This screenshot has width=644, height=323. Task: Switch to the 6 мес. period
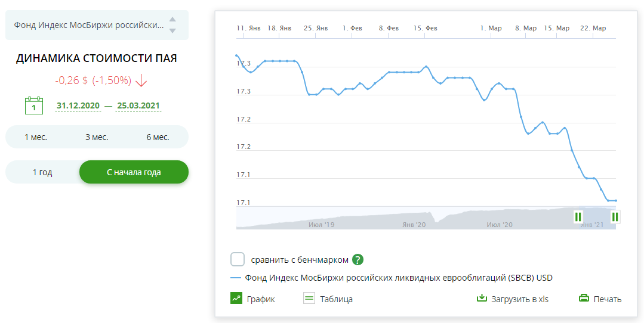click(158, 137)
